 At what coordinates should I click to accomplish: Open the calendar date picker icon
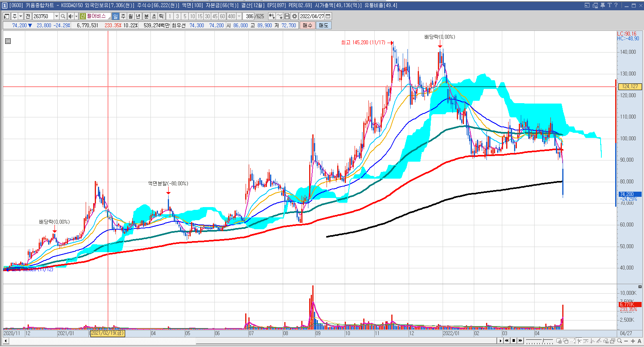click(x=328, y=16)
